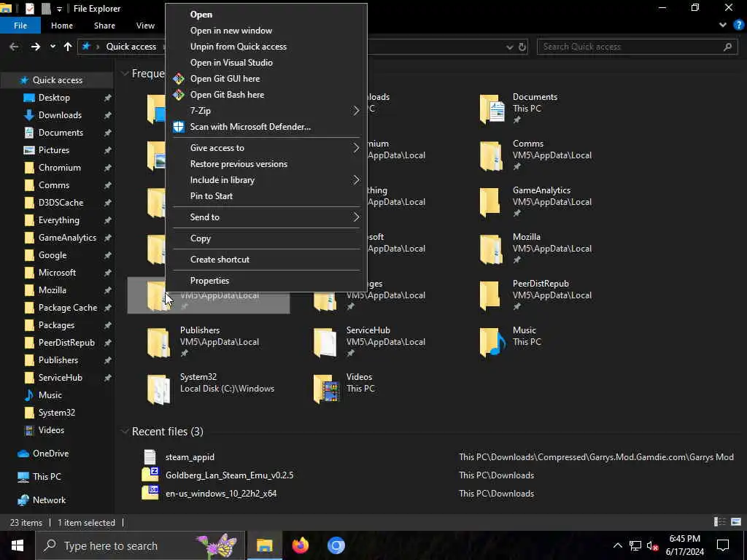Expand the ribbon with the chevron
747x560 pixels.
[x=723, y=26]
